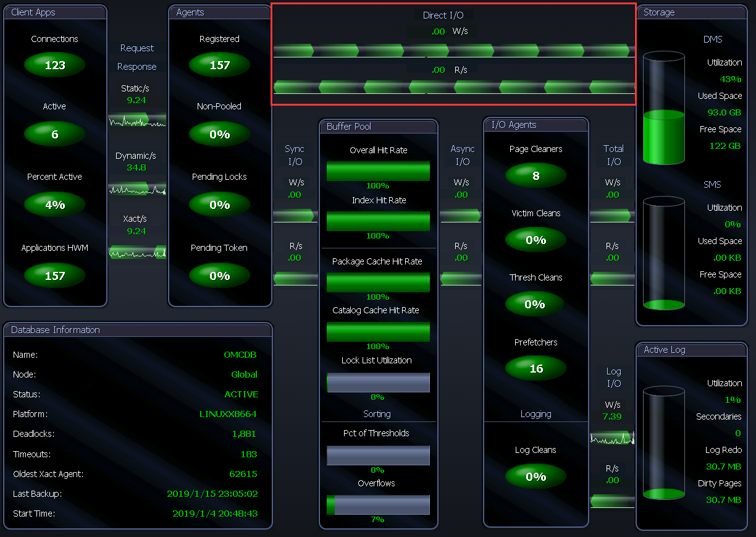Click the Timeouts value 183
Image resolution: width=756 pixels, height=537 pixels.
pos(249,454)
